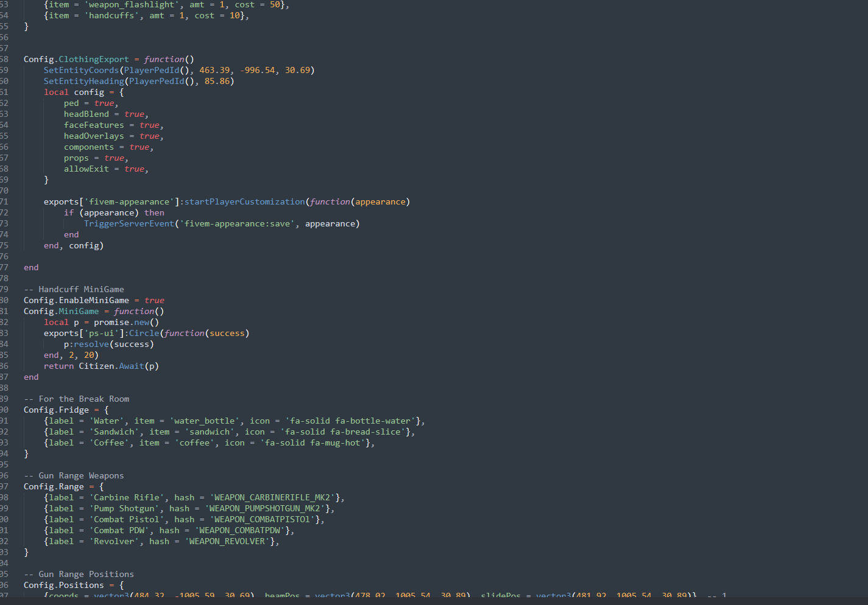Click the Gun Range Positions comment
The width and height of the screenshot is (868, 605).
point(79,575)
